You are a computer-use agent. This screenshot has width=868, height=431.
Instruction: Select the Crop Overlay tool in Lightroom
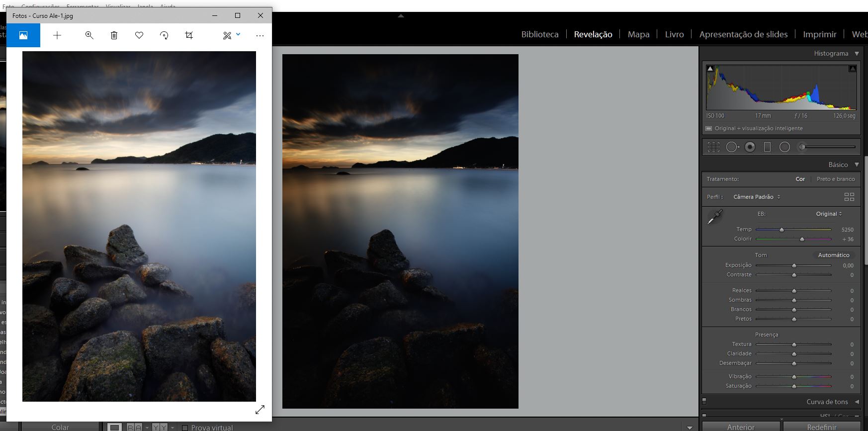tap(713, 147)
